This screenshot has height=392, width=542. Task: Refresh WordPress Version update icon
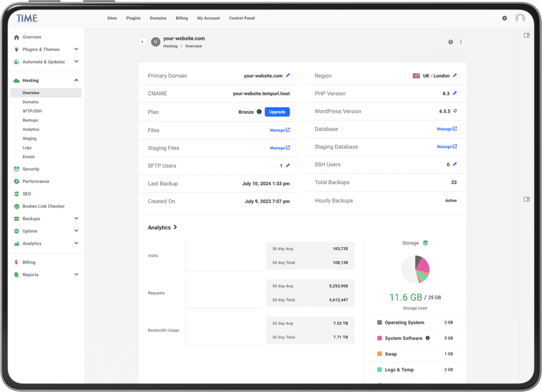click(455, 111)
